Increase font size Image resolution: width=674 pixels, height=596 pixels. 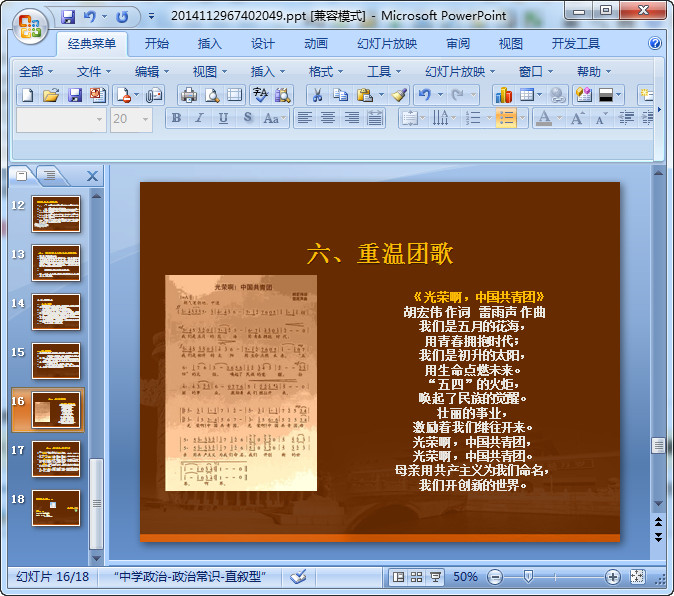[x=576, y=118]
